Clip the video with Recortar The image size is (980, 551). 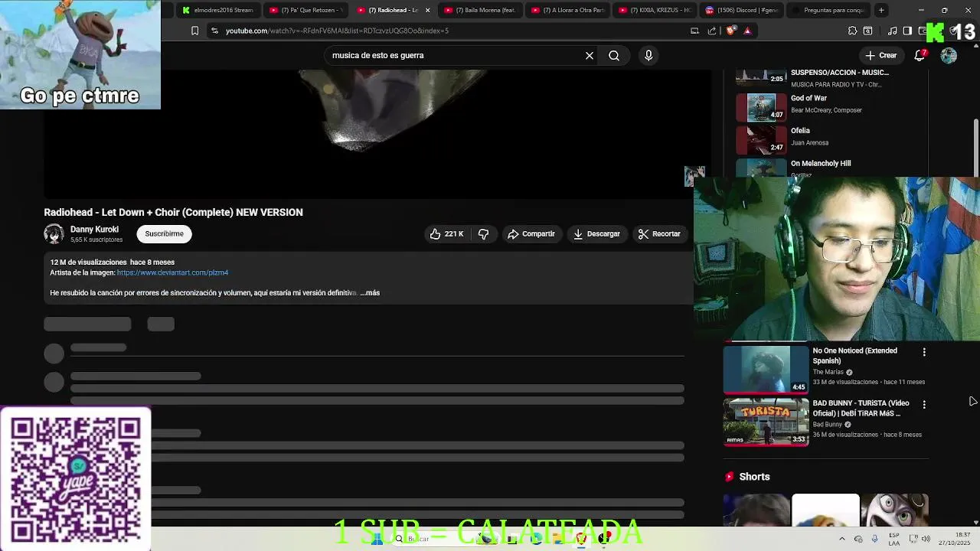(x=659, y=234)
